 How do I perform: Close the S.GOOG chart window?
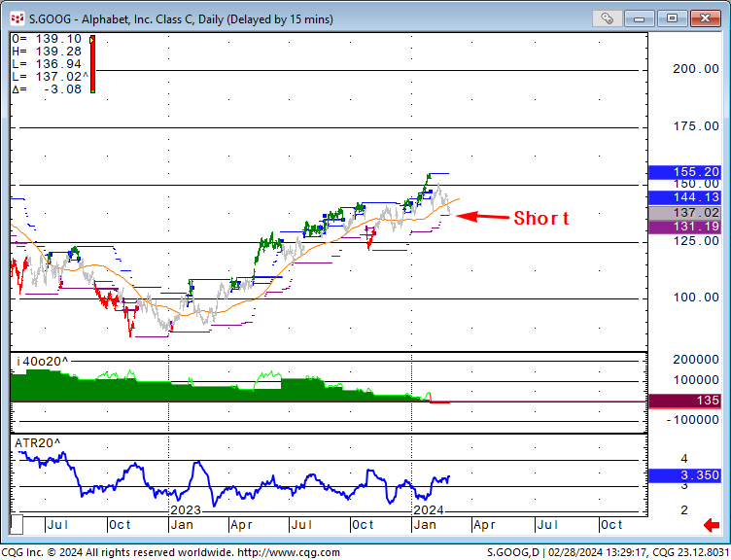(x=706, y=18)
